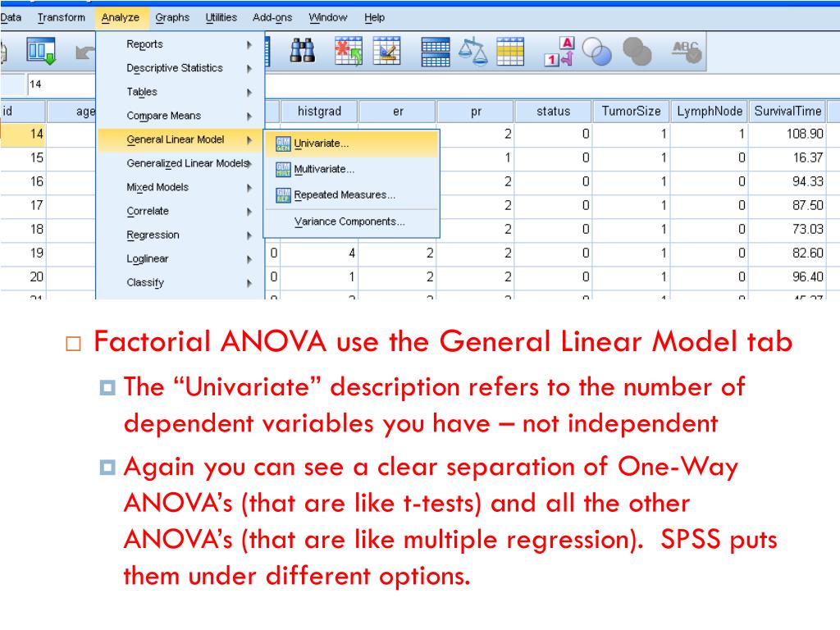Click the Analyze menu
The width and height of the screenshot is (840, 630).
click(x=120, y=18)
